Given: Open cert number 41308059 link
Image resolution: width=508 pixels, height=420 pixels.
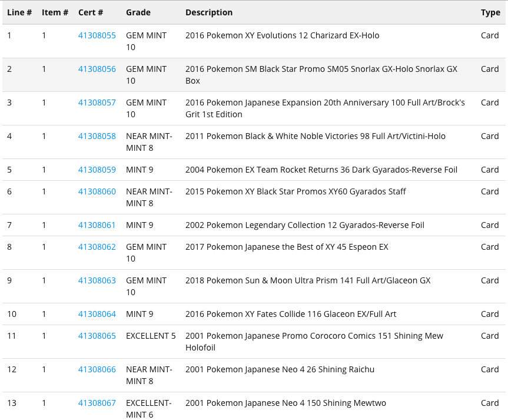Looking at the screenshot, I should click(97, 170).
